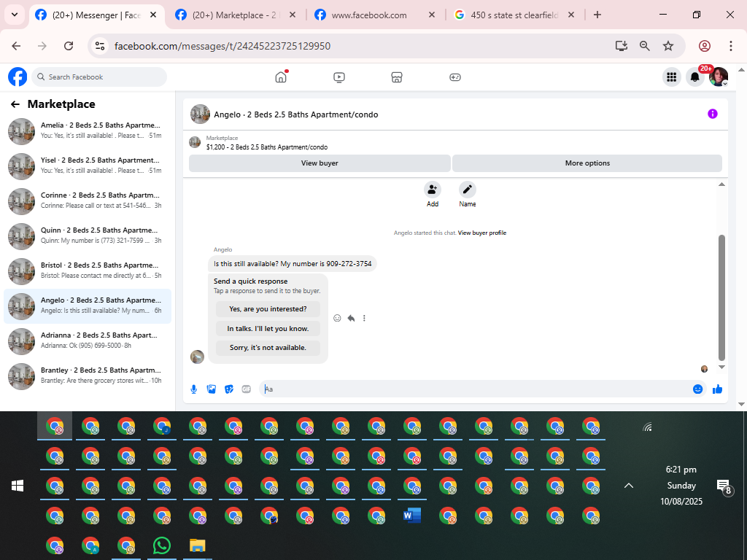Image resolution: width=747 pixels, height=560 pixels.
Task: Open Yisel's conversation
Action: (x=88, y=166)
